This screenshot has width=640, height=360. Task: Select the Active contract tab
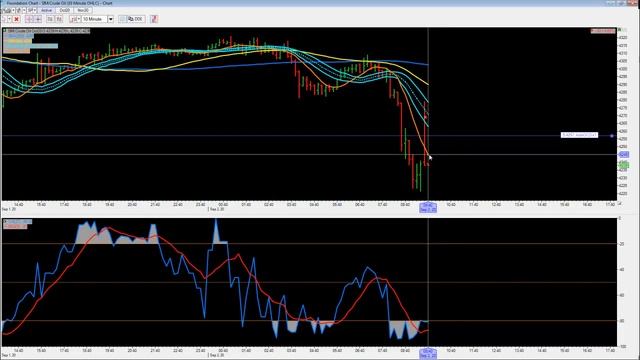point(46,10)
